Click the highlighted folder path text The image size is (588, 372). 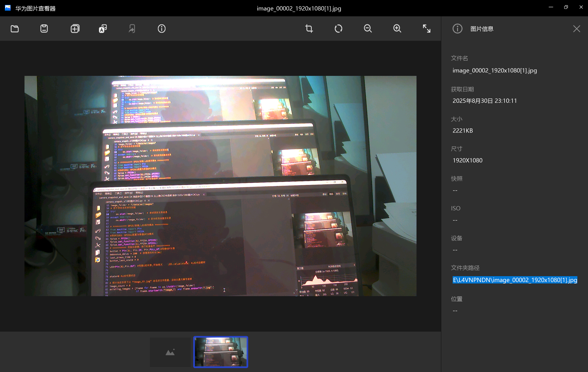pos(515,280)
